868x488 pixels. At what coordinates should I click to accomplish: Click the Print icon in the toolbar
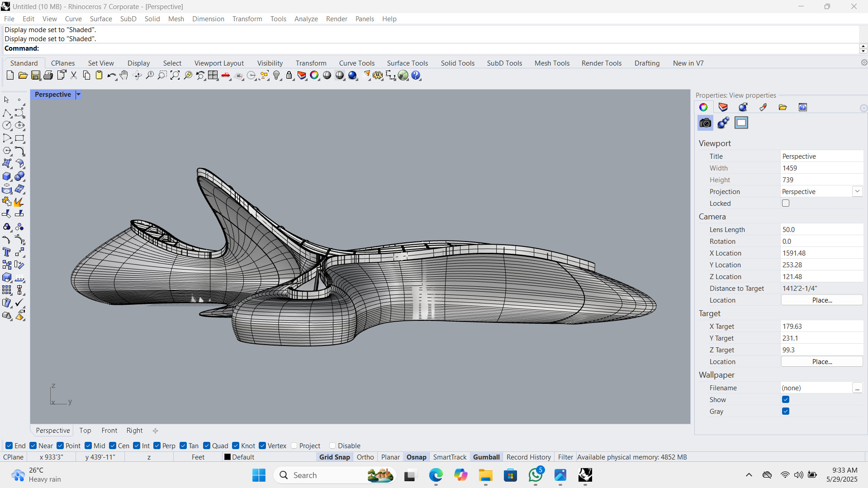click(x=48, y=76)
